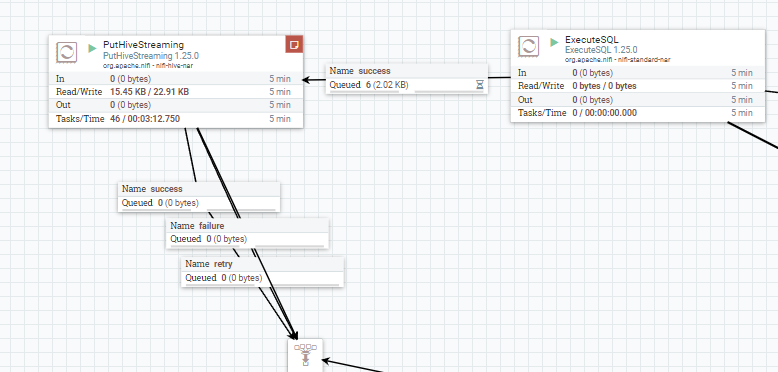Click PutHiveStreaming Out row '0 (0 bytes)'
The width and height of the screenshot is (778, 372).
[130, 105]
